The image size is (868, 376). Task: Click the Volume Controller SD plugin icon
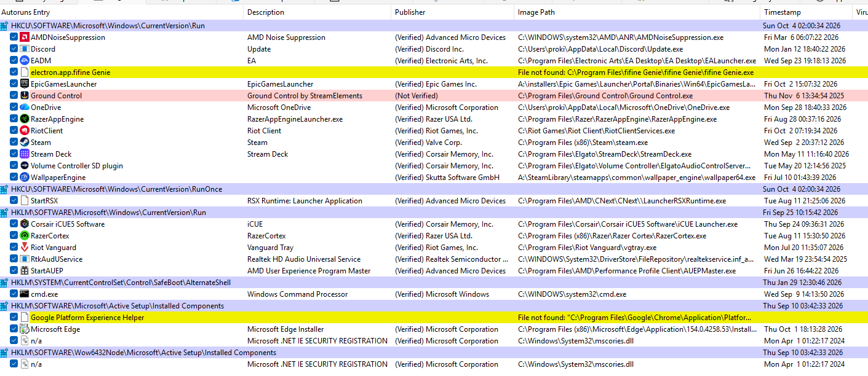[x=25, y=166]
